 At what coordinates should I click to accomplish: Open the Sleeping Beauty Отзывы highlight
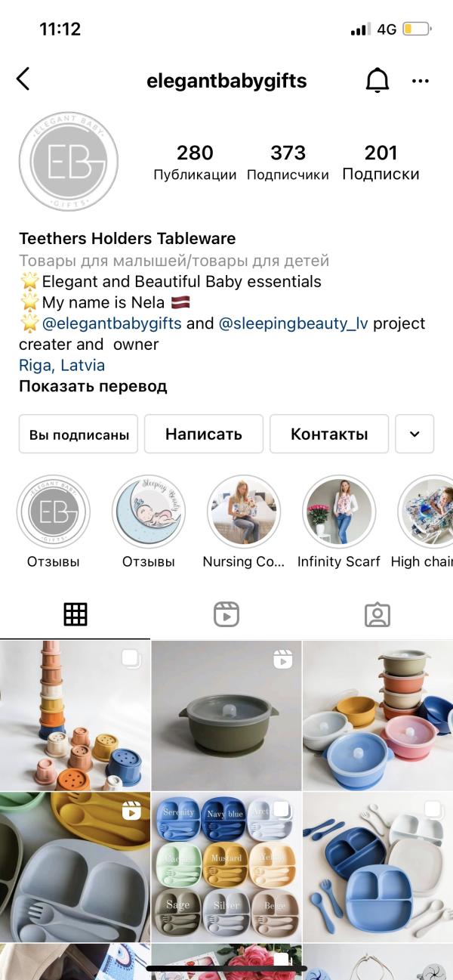click(x=149, y=521)
